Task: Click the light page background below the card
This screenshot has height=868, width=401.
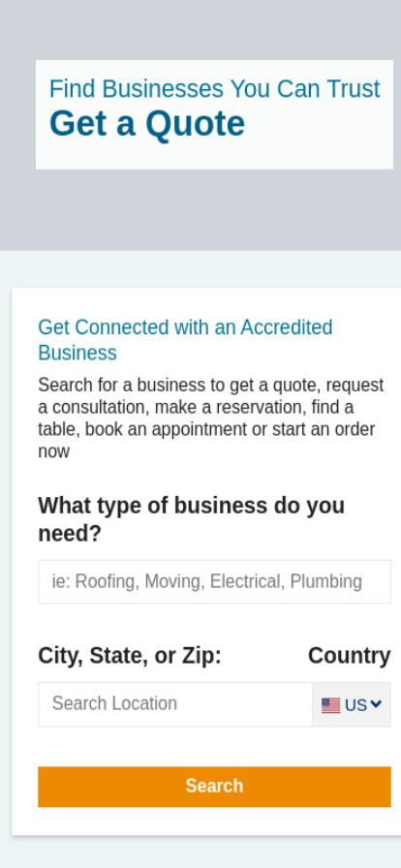Action: (200, 852)
